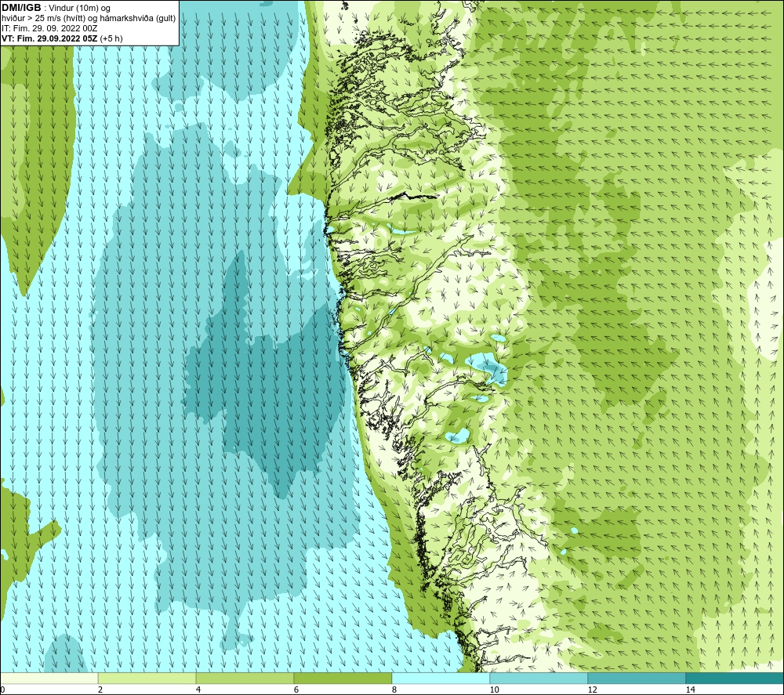Click the 'DMI/IGB : Vindur (10m) og' title line
784x695 pixels.
coord(56,8)
